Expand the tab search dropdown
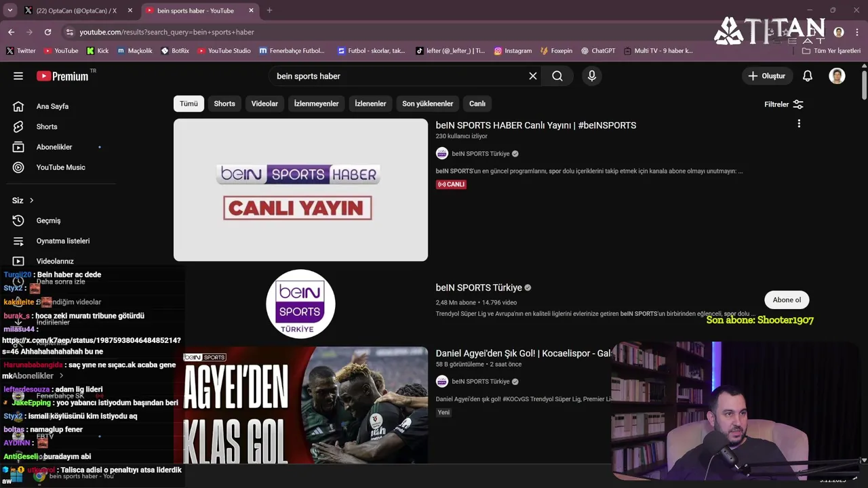868x488 pixels. click(x=9, y=10)
